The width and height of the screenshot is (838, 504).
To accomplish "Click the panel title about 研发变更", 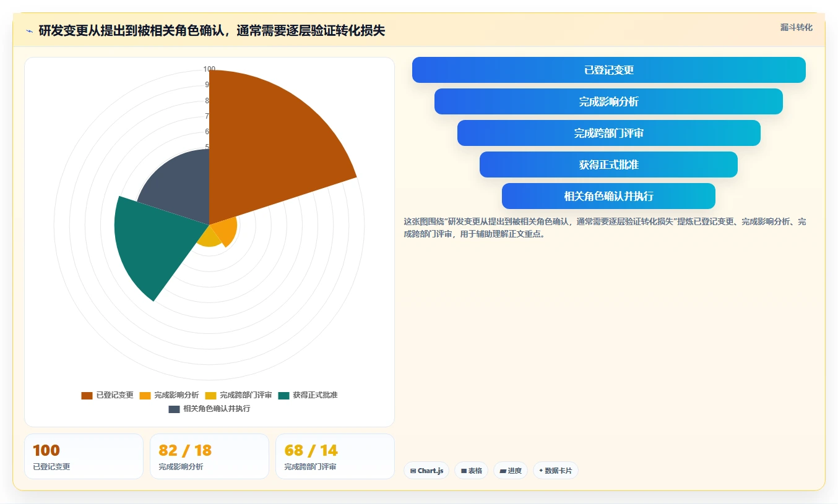I will pos(212,31).
